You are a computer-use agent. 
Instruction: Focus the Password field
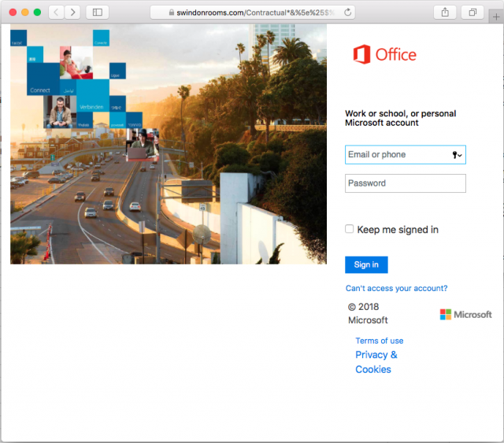[406, 183]
